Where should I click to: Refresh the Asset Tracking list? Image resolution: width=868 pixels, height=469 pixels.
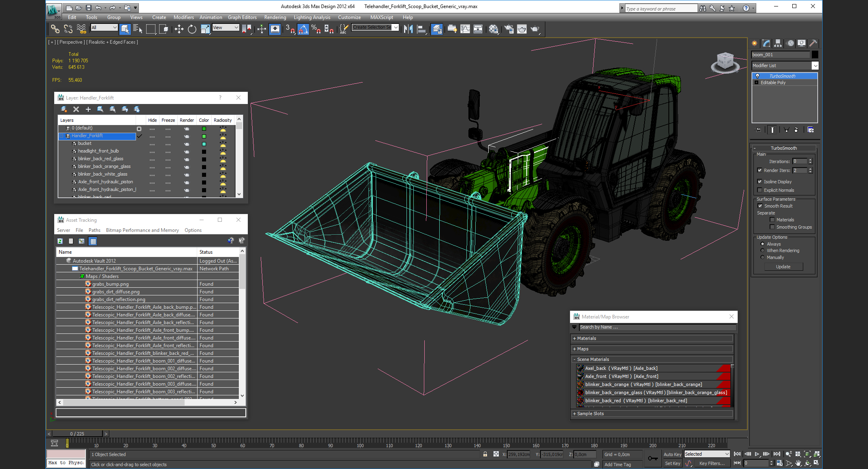[60, 241]
